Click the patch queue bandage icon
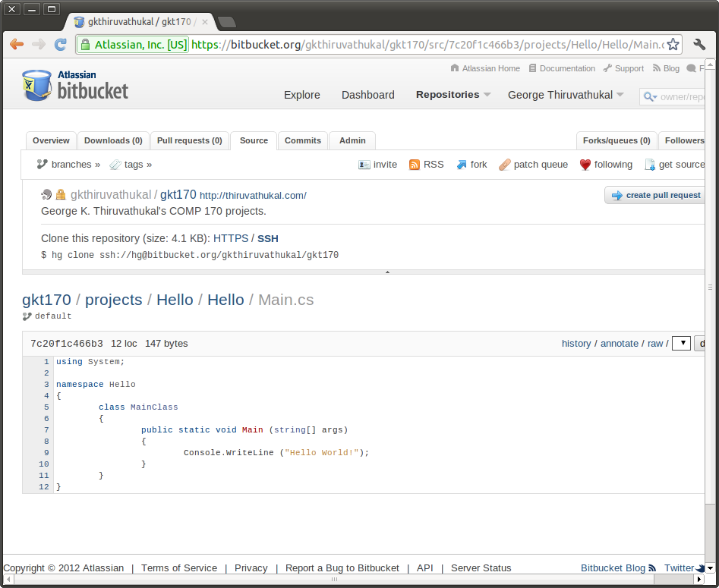This screenshot has height=588, width=719. 504,165
